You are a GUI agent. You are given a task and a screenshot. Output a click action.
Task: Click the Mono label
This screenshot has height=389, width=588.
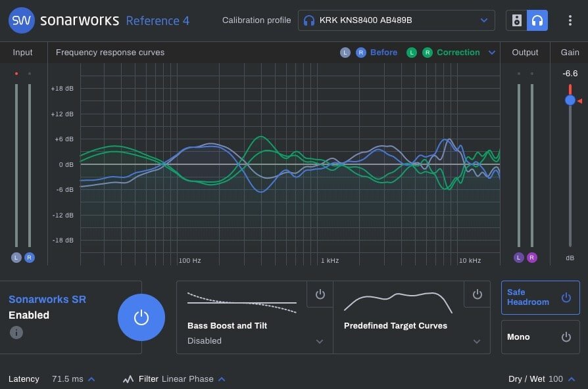(x=518, y=337)
